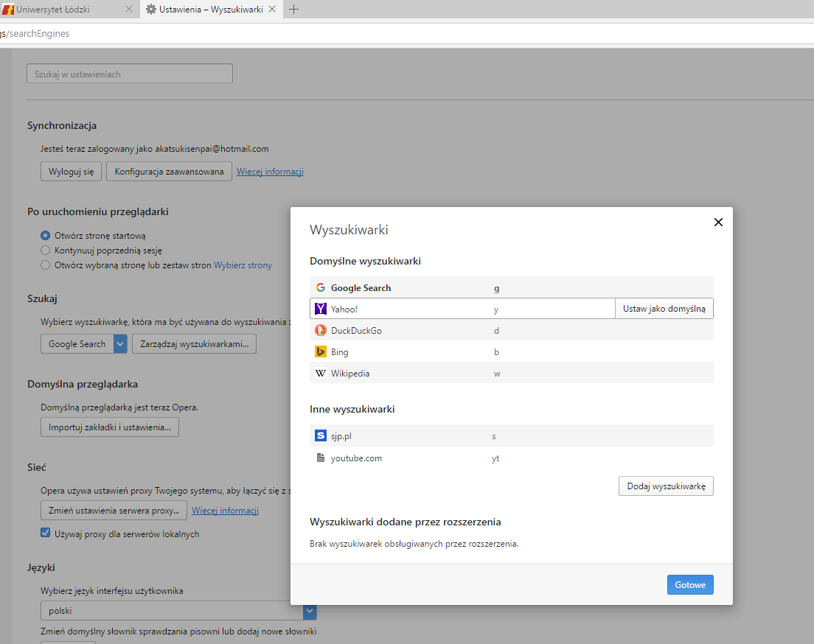814x644 pixels.
Task: Click the Yahoo! purple Y icon
Action: [321, 309]
